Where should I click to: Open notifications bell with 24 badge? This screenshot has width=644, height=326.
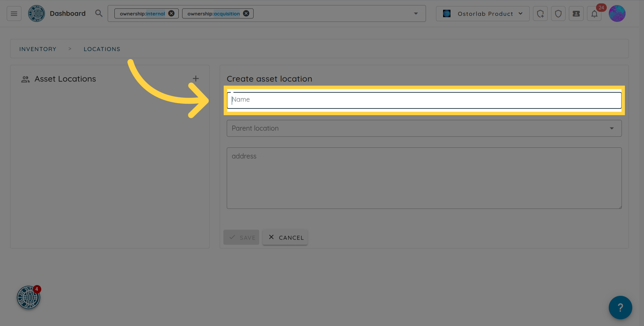594,14
